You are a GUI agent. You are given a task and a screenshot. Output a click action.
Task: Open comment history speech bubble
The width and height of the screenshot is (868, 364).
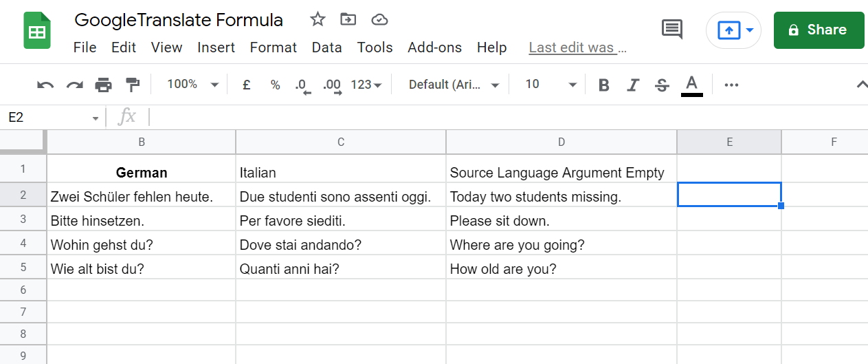(x=671, y=30)
